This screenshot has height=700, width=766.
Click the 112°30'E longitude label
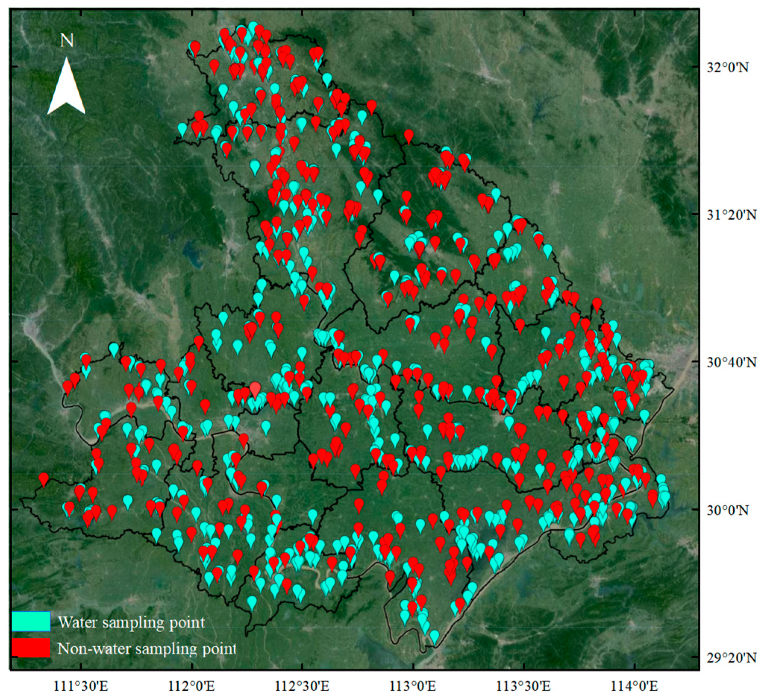click(x=302, y=687)
